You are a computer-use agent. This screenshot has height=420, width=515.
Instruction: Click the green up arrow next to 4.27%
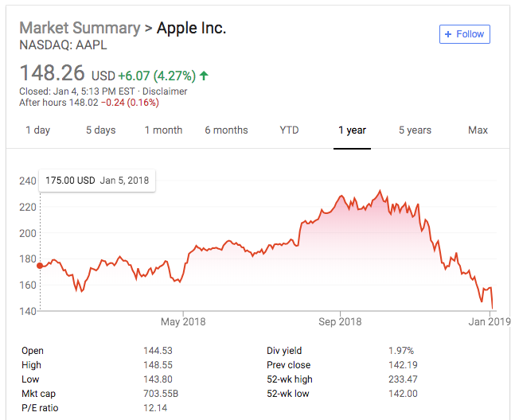click(204, 76)
